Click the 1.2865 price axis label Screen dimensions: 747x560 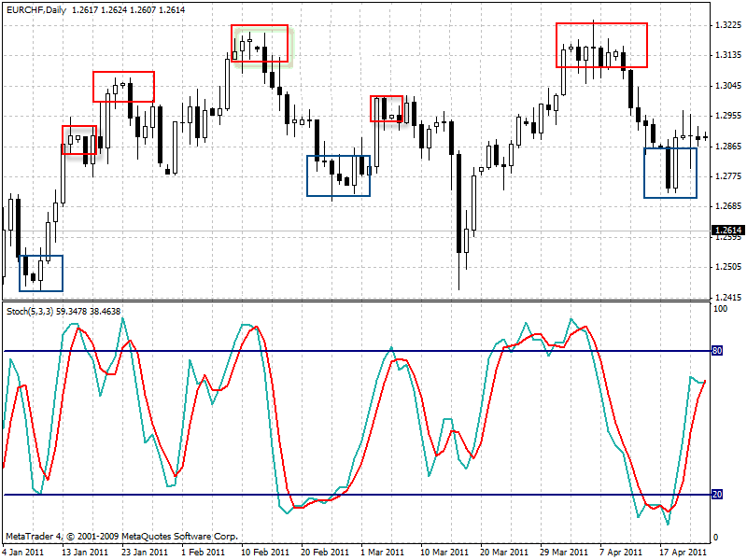(x=729, y=147)
